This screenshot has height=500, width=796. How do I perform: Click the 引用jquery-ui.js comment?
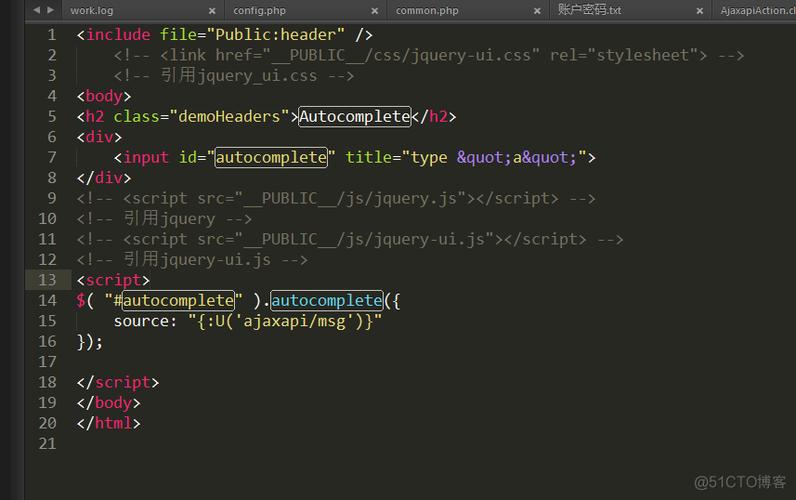192,260
